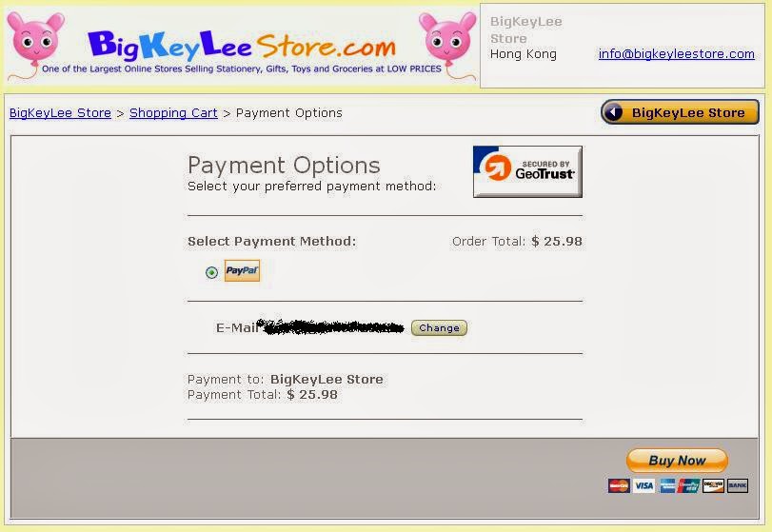Click the PayPal logo icon
The image size is (772, 532).
tap(242, 270)
